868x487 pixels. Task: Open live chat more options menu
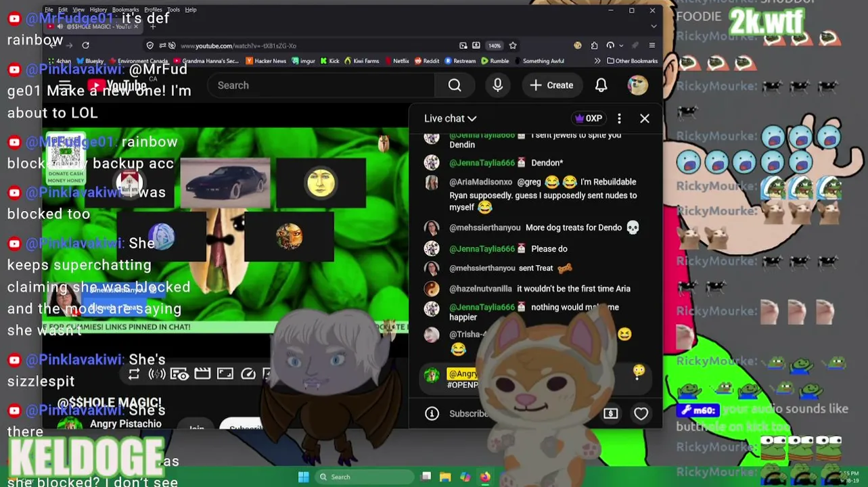(619, 118)
